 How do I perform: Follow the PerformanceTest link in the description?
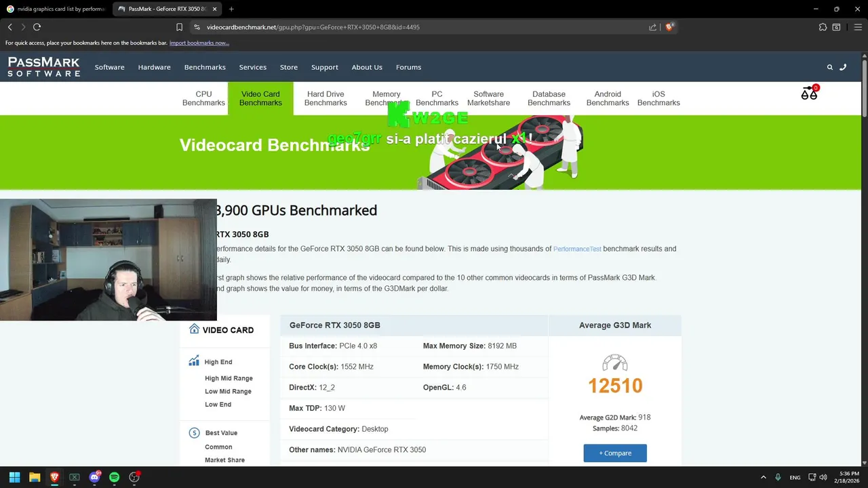[x=577, y=249]
